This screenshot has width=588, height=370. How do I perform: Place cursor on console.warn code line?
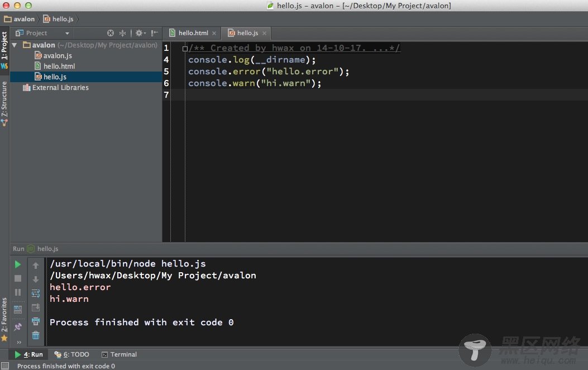click(x=255, y=83)
